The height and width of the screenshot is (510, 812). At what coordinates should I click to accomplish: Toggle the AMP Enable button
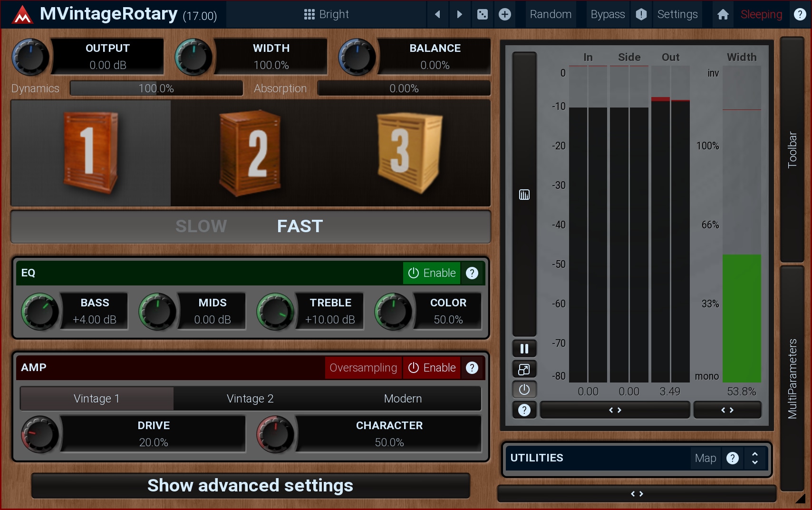coord(432,368)
